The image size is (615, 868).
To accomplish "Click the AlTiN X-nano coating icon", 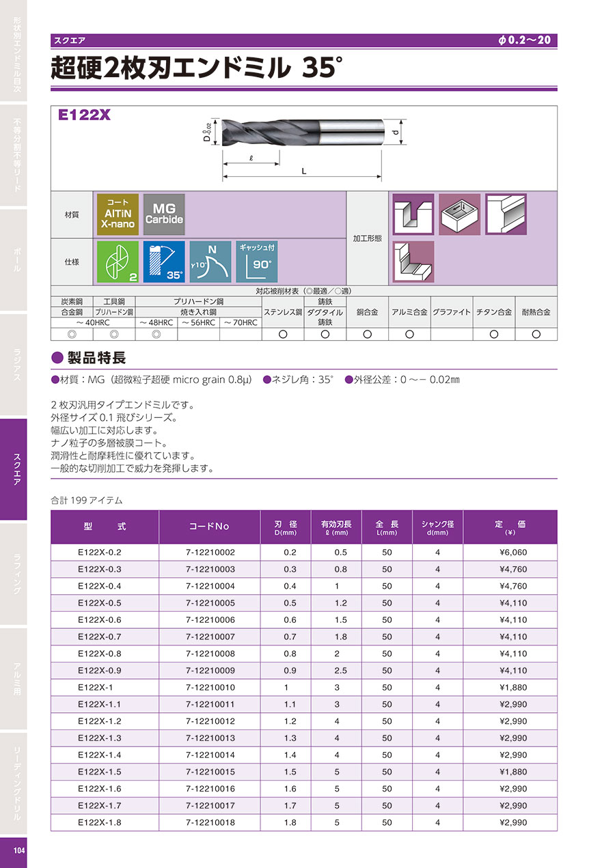I will (118, 214).
